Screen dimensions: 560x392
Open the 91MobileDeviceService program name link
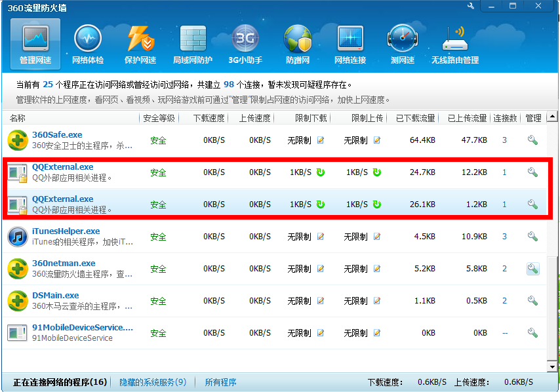[83, 327]
